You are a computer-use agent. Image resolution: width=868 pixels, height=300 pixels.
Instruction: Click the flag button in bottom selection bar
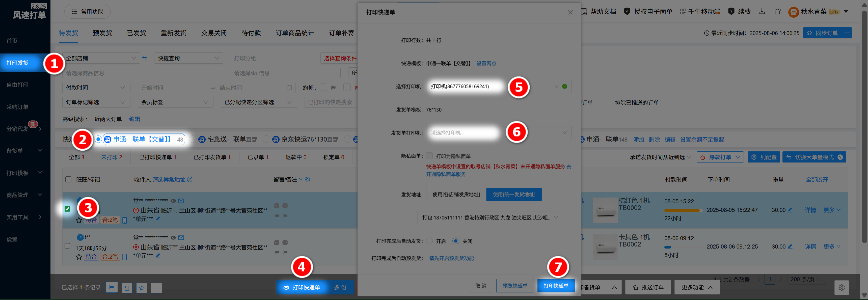point(112,288)
